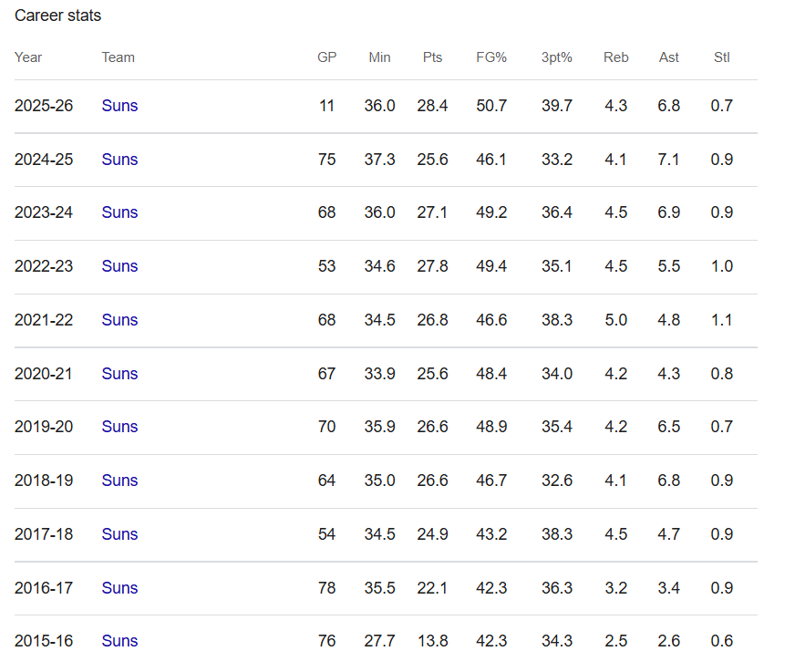795x672 pixels.
Task: Click the Suns link in the 2025-26 row
Action: 119,106
